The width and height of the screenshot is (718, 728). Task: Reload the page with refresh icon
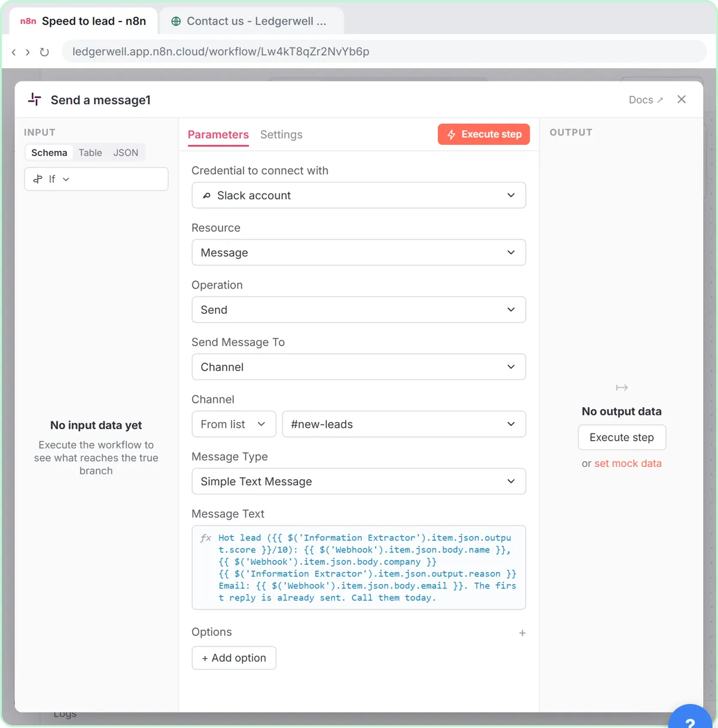(x=44, y=52)
